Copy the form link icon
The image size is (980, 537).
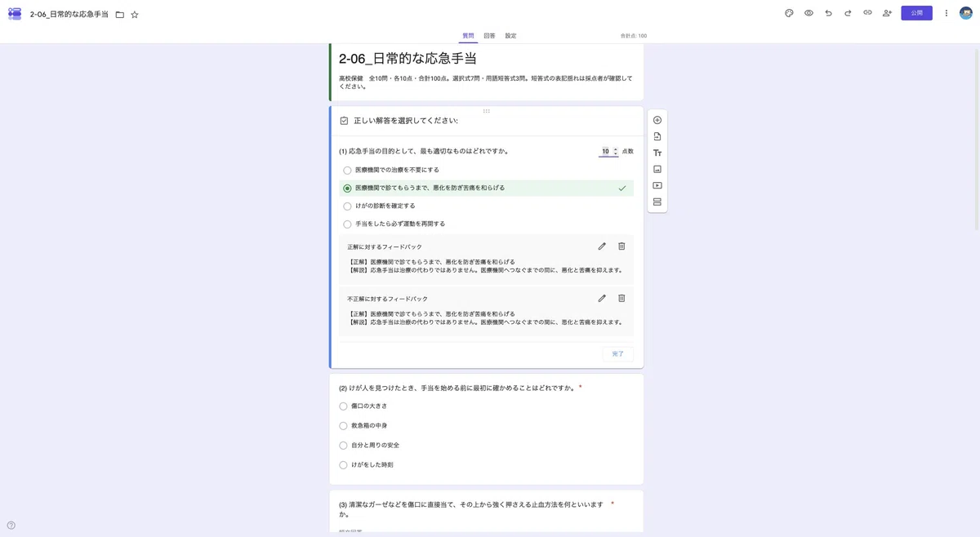(867, 13)
